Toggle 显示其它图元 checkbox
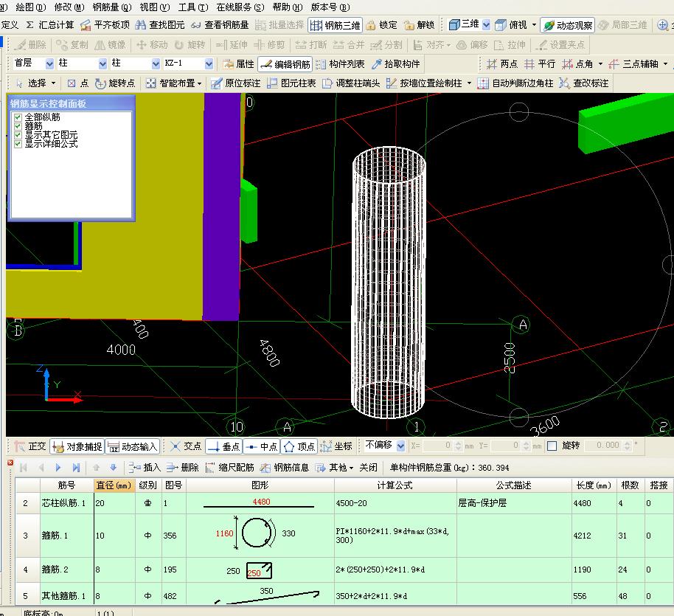 pos(18,135)
